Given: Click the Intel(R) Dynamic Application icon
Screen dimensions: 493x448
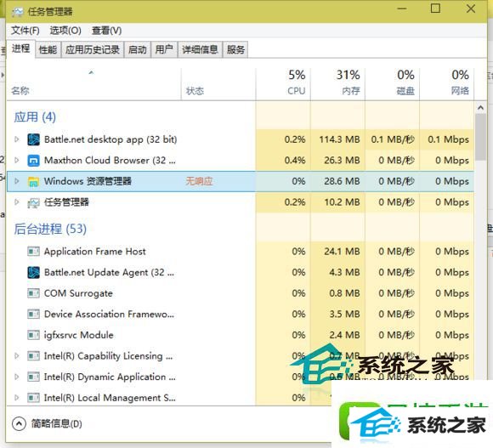Looking at the screenshot, I should click(x=33, y=377).
